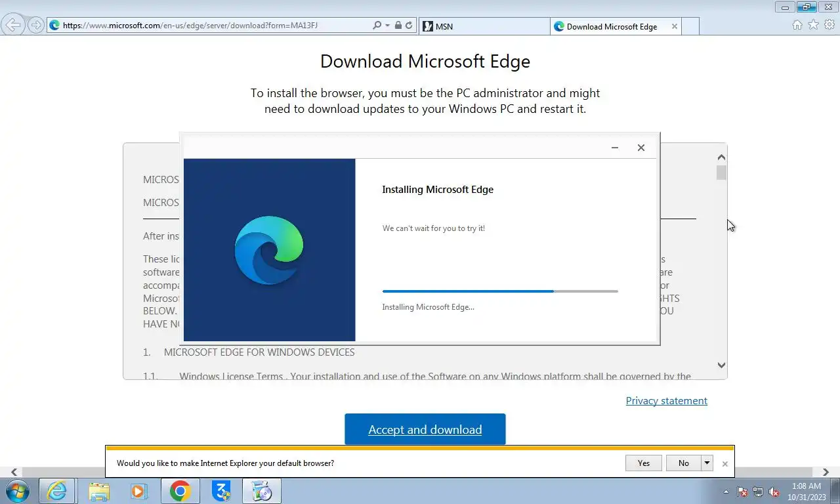Open the address bar autocomplete dropdown arrow
Screen dimensions: 840x504
(x=388, y=26)
